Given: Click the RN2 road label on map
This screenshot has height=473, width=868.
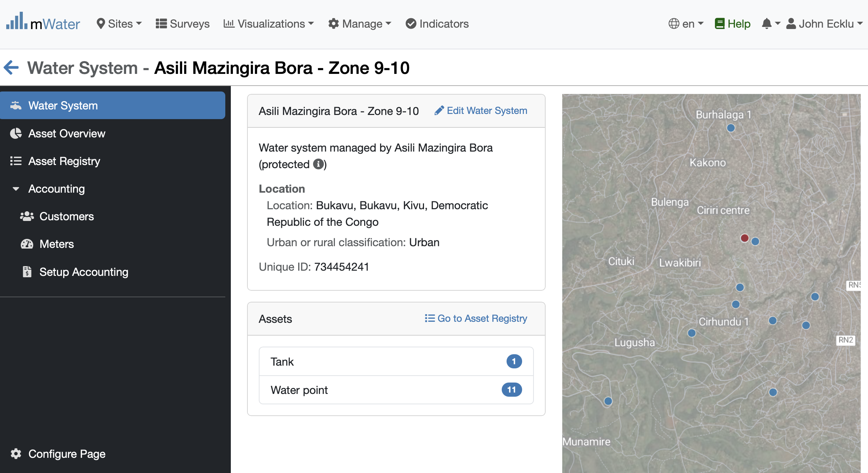Looking at the screenshot, I should [x=846, y=340].
